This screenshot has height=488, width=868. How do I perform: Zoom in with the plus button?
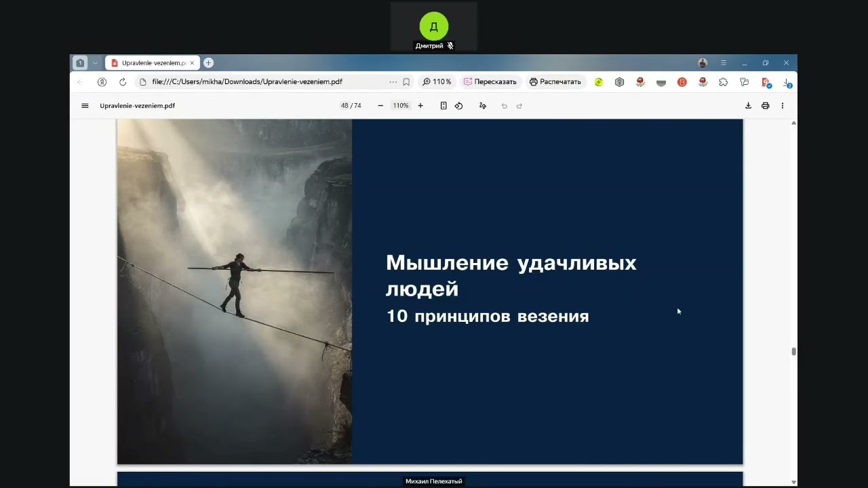pos(420,106)
